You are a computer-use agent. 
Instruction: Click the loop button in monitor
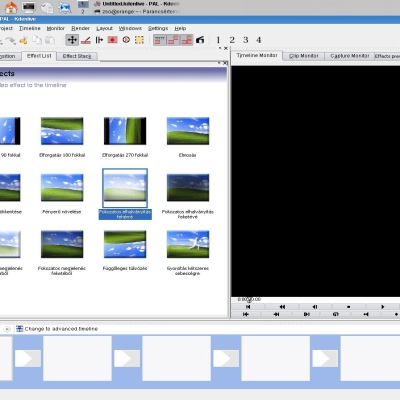336,314
